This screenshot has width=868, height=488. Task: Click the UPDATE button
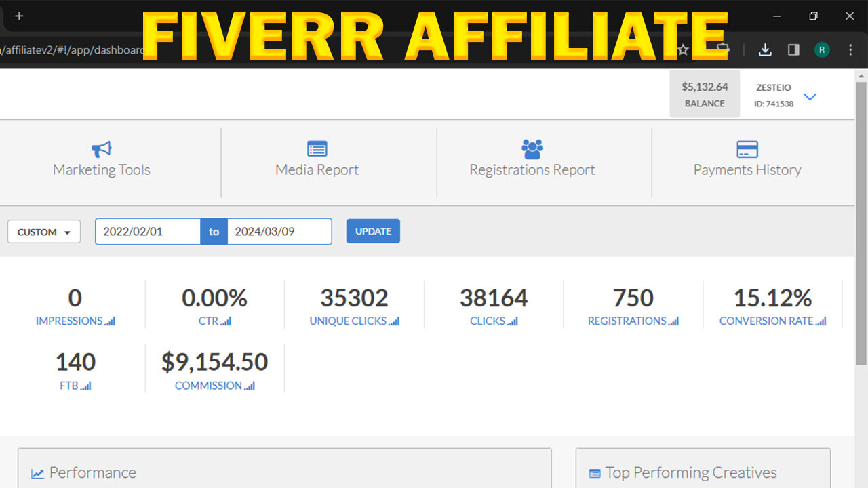coord(373,231)
